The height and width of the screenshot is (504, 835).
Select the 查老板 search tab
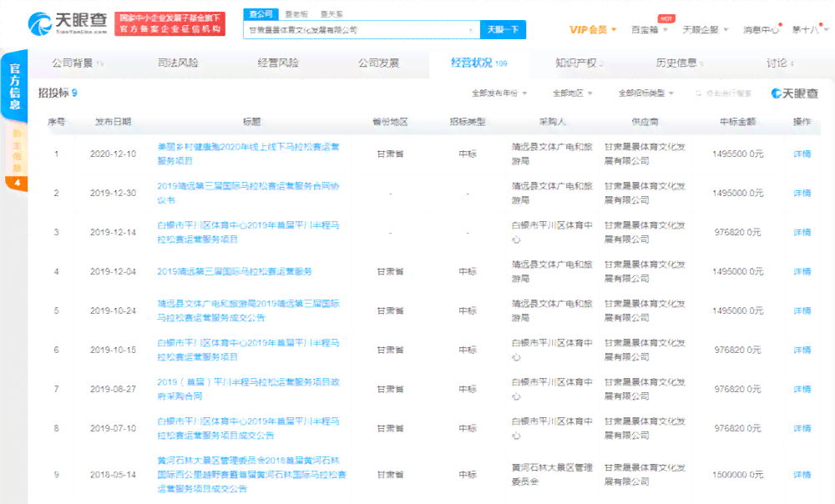296,14
